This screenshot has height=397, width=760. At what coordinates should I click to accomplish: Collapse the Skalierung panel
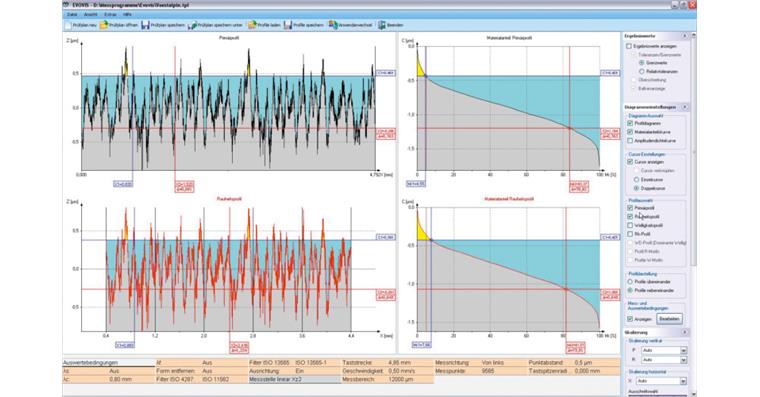685,333
